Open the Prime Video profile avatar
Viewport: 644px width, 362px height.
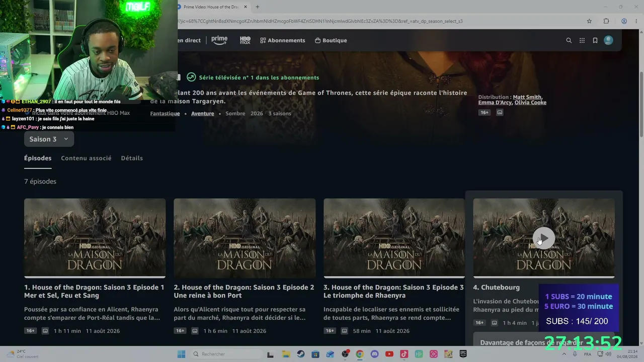[x=608, y=40]
